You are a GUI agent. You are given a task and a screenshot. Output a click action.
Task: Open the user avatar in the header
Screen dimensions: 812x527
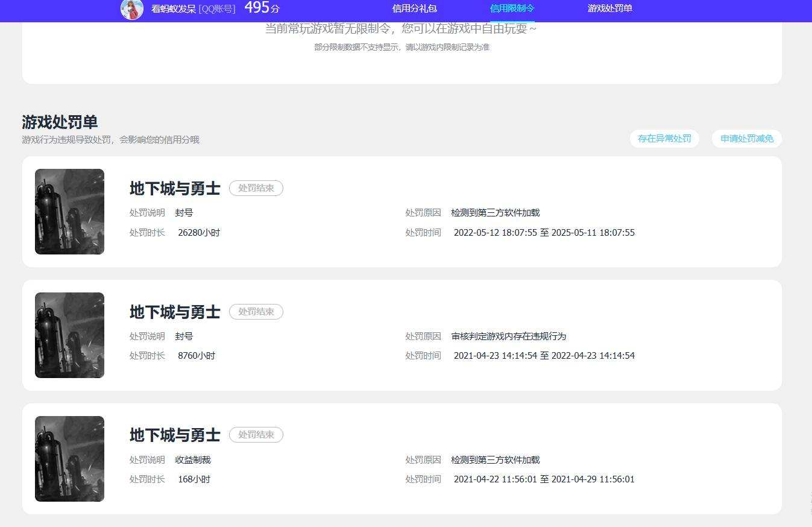click(132, 9)
